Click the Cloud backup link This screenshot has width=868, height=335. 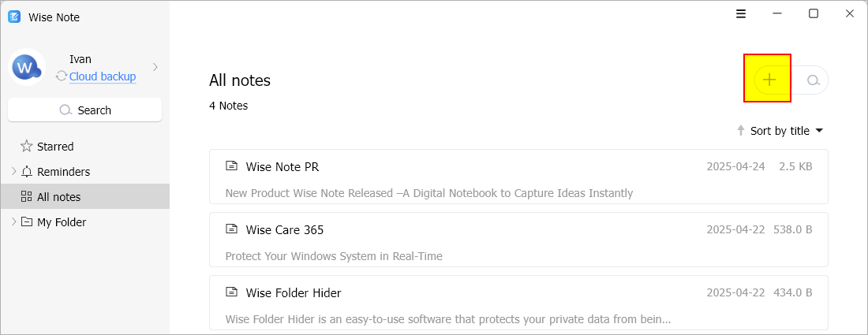point(103,76)
